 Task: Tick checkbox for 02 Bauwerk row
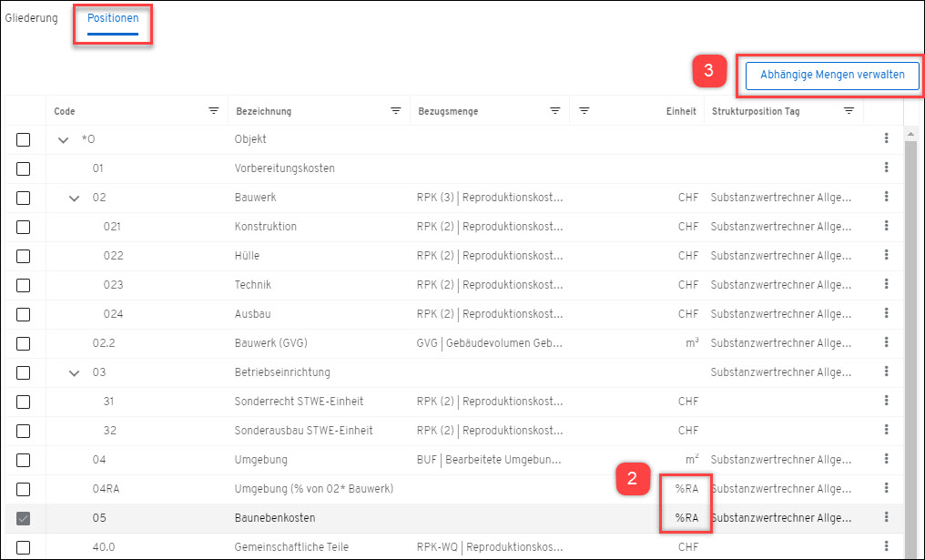tap(23, 198)
